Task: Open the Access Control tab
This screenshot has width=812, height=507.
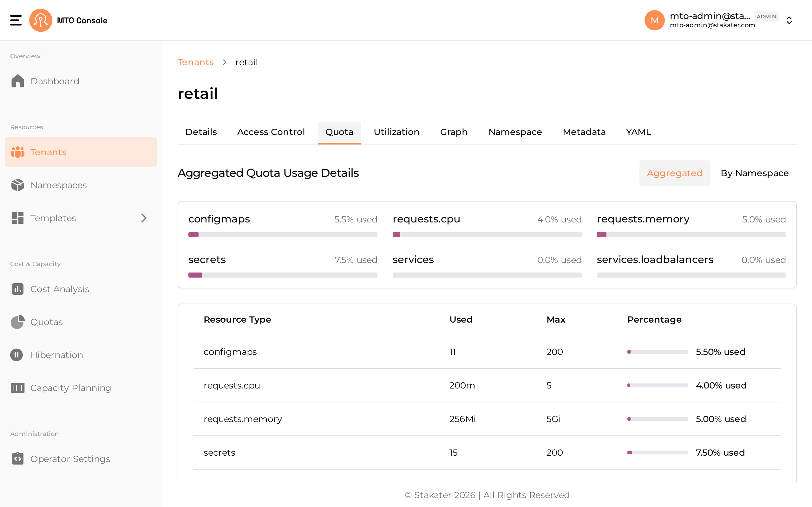Action: 271,132
